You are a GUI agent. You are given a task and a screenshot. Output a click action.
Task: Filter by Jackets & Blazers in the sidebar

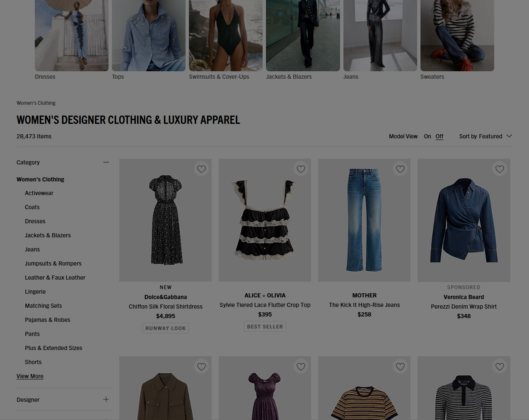[48, 235]
